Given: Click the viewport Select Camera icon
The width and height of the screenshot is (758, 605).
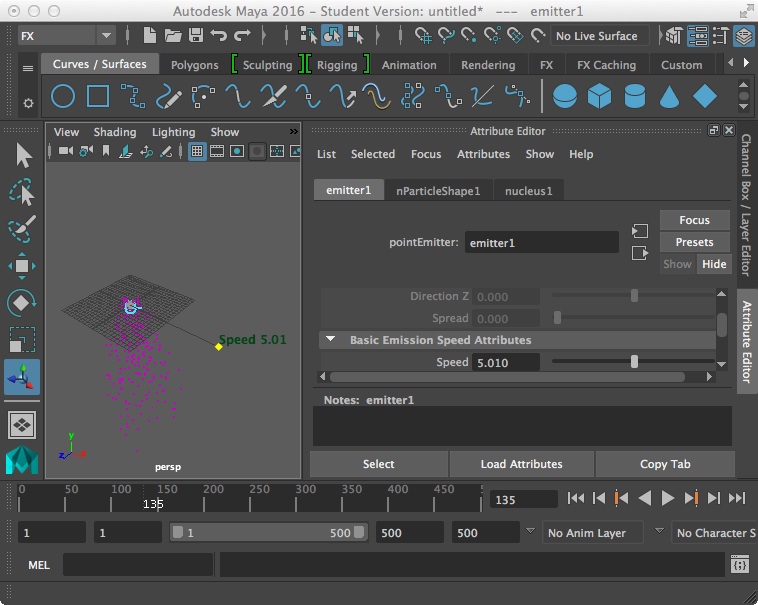Looking at the screenshot, I should 66,151.
